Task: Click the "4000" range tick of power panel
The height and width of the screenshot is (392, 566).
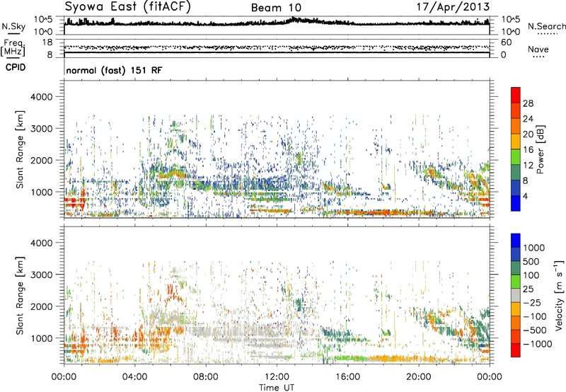Action: point(42,97)
